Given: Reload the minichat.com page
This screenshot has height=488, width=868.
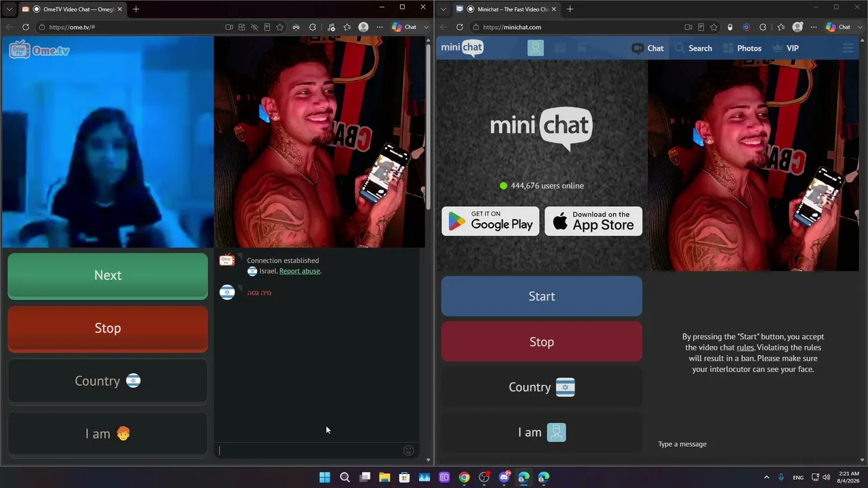Looking at the screenshot, I should 460,27.
